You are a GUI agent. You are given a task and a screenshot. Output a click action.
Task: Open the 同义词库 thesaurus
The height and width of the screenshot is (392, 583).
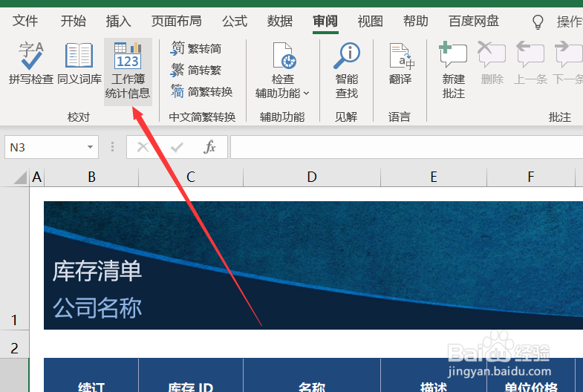click(x=79, y=63)
